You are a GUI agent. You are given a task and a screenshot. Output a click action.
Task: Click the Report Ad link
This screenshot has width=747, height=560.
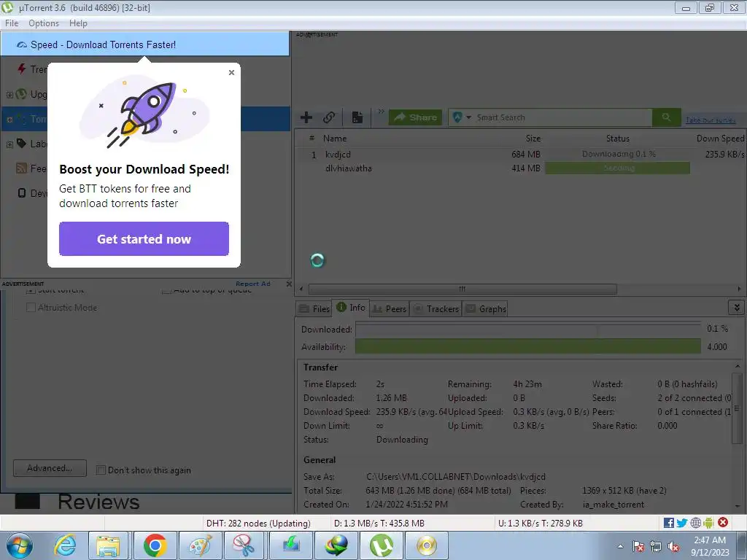coord(253,284)
